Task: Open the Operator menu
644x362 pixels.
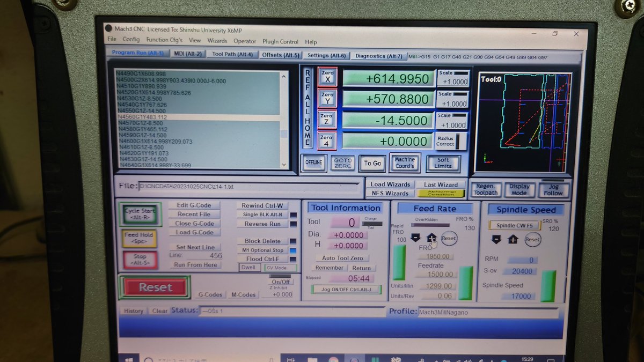Action: click(245, 41)
